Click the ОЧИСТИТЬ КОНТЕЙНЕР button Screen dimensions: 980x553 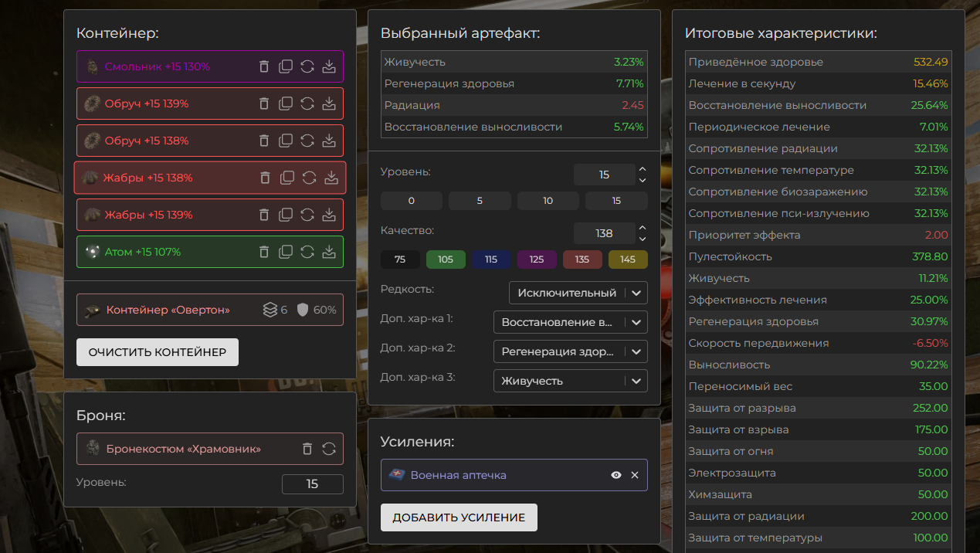(x=158, y=352)
